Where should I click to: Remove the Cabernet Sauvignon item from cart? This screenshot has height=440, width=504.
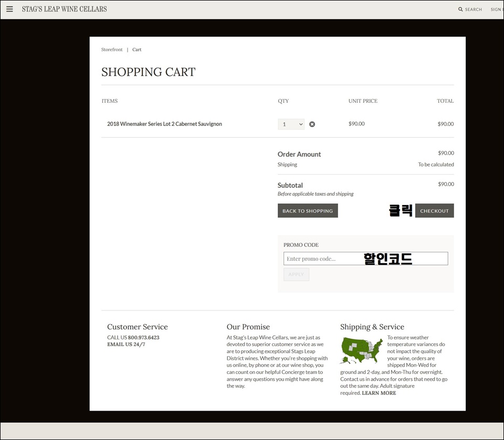click(312, 124)
